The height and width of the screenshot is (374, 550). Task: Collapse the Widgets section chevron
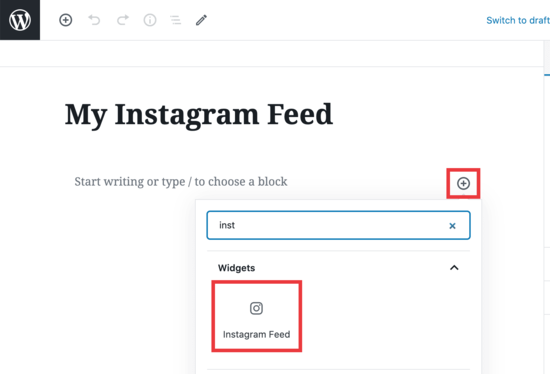click(x=454, y=268)
